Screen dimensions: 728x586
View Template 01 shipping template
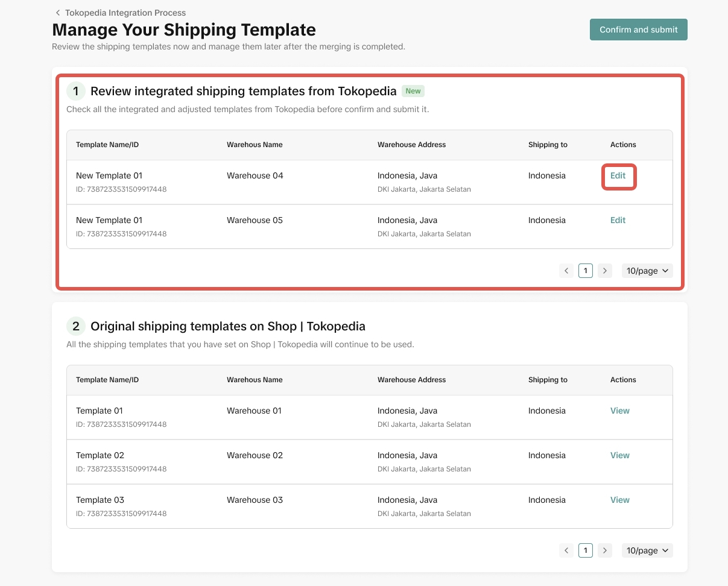tap(619, 411)
